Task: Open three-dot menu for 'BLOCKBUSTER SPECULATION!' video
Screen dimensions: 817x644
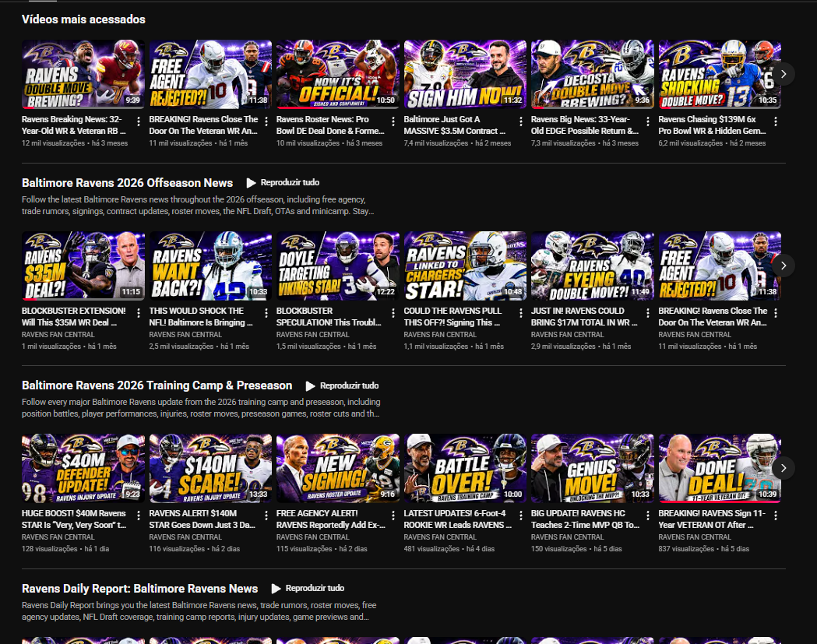Action: pyautogui.click(x=393, y=312)
